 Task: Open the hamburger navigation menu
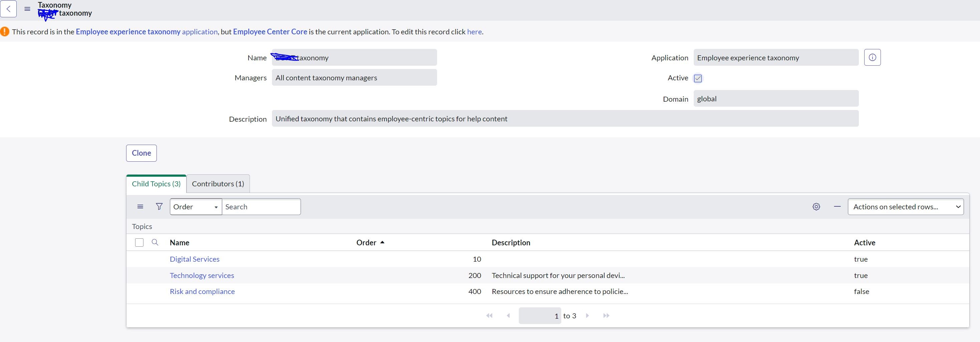click(27, 9)
